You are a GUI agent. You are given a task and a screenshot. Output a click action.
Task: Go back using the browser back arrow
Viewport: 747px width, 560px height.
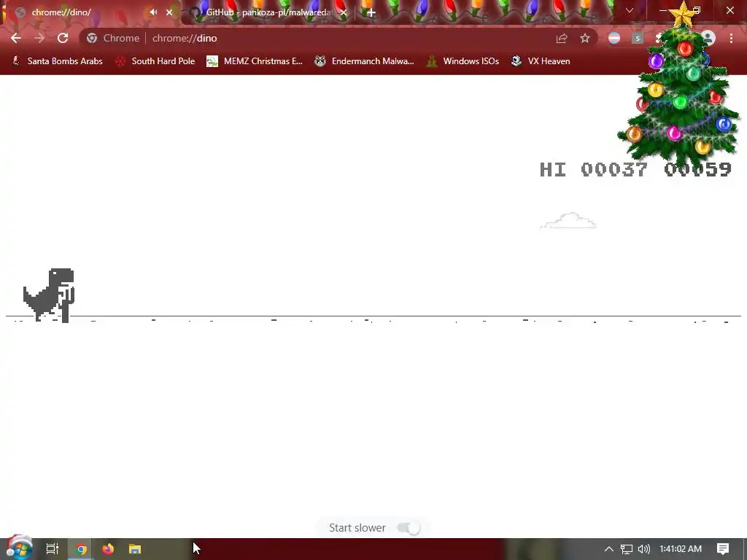tap(16, 38)
